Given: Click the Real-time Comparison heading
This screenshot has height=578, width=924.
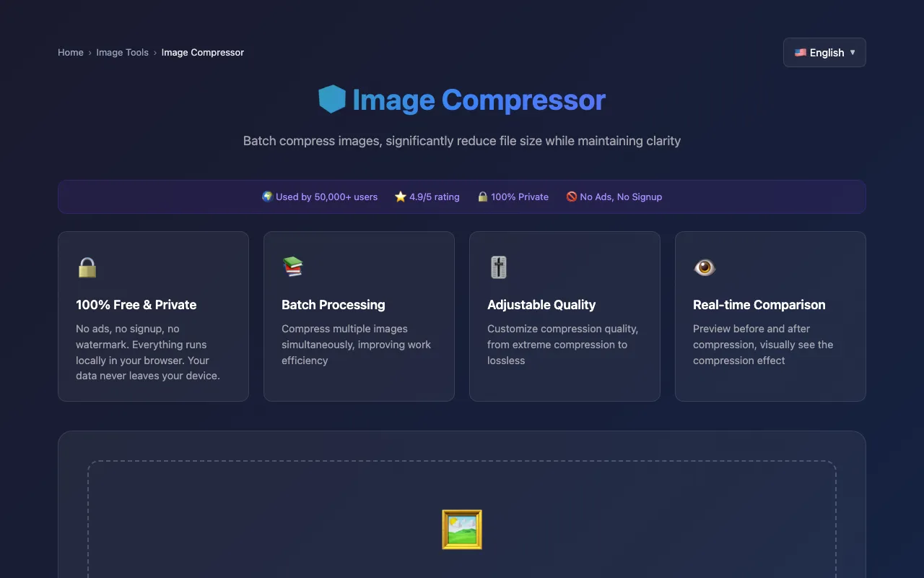Looking at the screenshot, I should pyautogui.click(x=759, y=305).
